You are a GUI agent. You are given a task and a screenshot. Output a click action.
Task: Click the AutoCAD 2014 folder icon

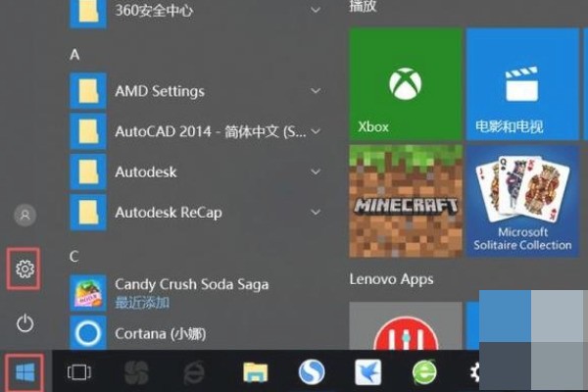pos(88,131)
